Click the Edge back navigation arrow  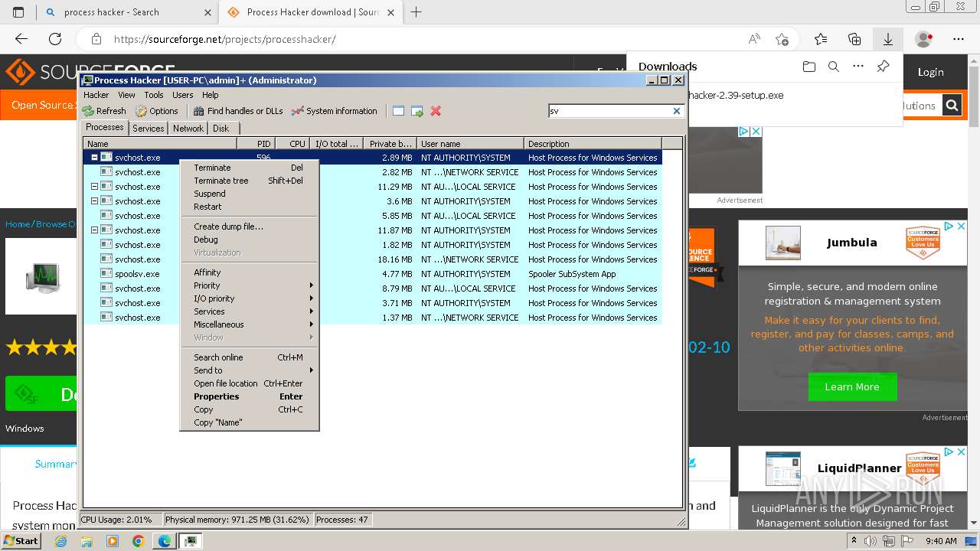(x=21, y=39)
